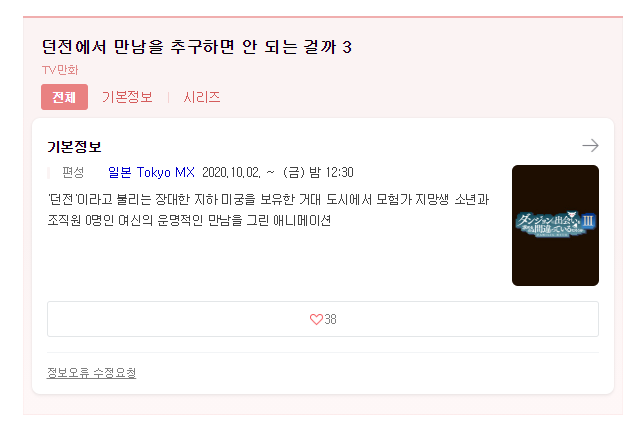Click the III numeral badge on the poster
642x432 pixels.
tap(588, 221)
